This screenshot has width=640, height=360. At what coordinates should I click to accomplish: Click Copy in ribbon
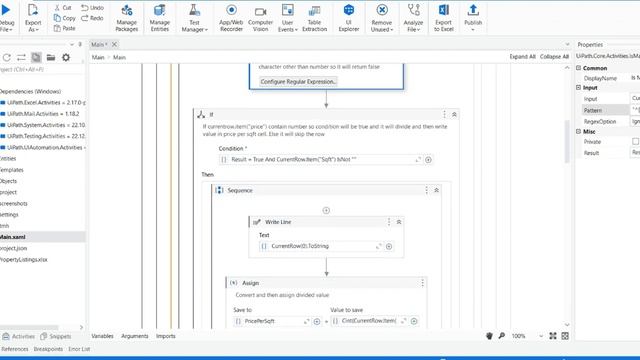tap(64, 18)
